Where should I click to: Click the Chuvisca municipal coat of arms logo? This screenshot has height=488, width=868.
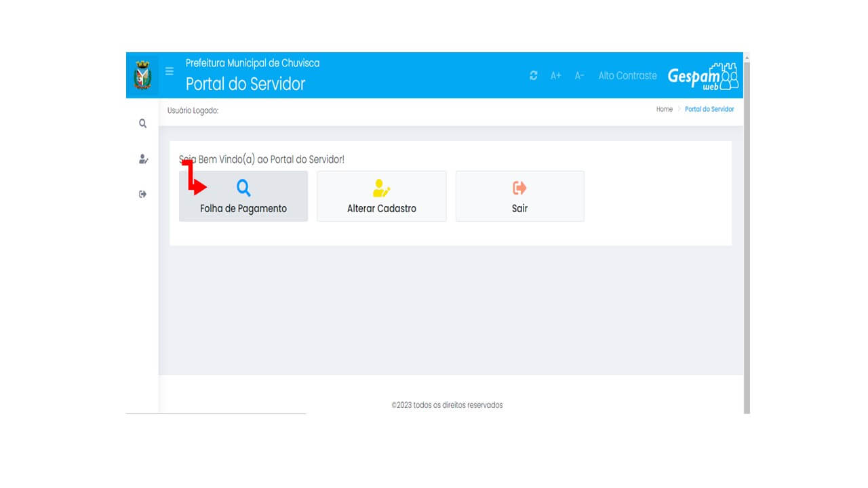142,75
